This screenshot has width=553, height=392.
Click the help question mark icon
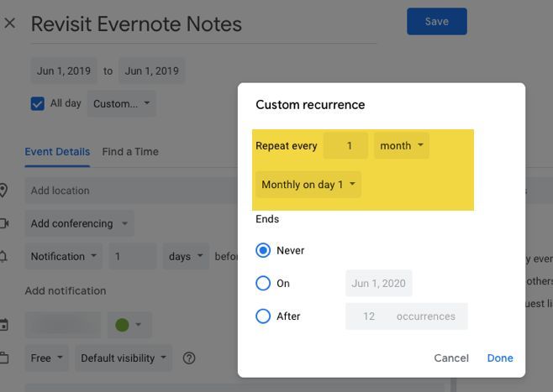[x=189, y=358]
